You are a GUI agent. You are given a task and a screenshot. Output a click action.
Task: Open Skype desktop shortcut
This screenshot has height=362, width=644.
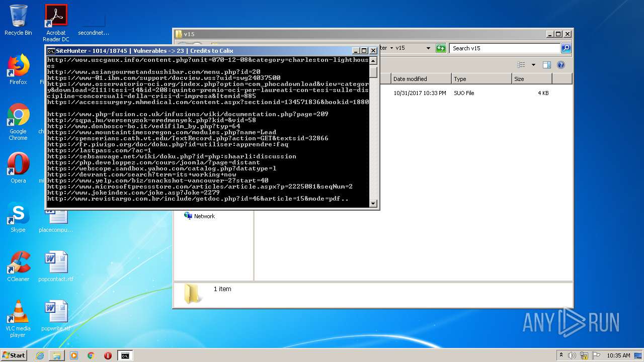point(18,217)
